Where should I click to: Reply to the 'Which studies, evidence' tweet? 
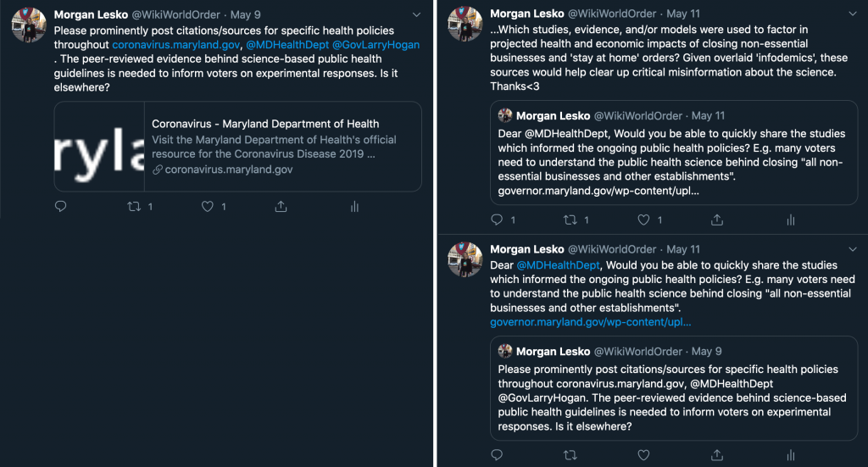[x=497, y=220]
